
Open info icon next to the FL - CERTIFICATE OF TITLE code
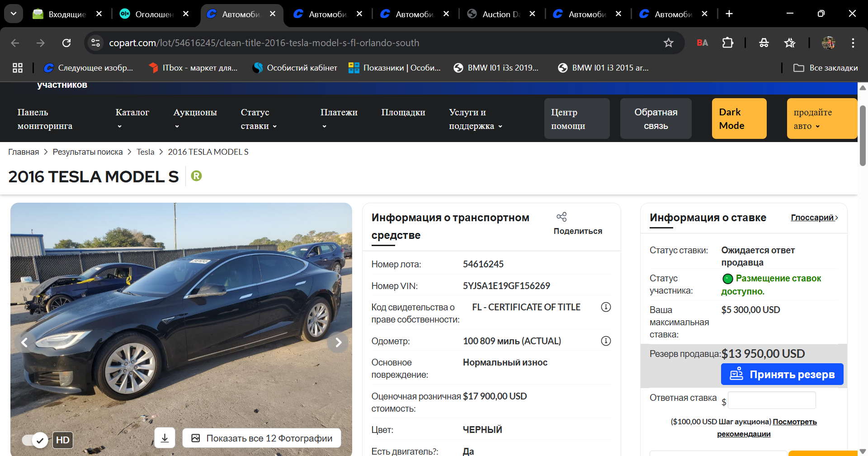click(x=606, y=307)
